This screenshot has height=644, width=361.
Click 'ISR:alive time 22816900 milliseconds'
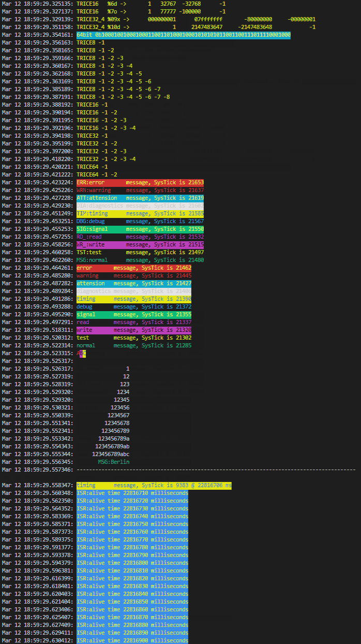tap(132, 640)
